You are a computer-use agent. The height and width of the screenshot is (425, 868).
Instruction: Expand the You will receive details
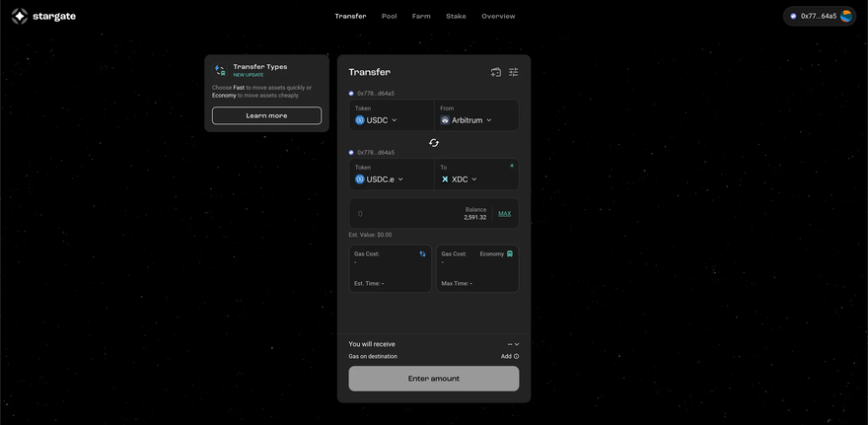tap(513, 344)
